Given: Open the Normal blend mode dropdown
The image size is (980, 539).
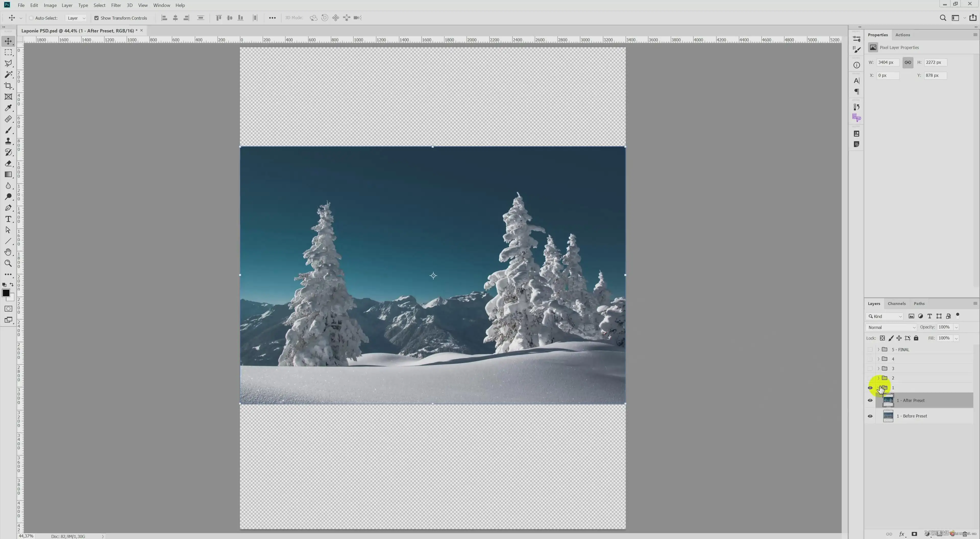Looking at the screenshot, I should (x=891, y=327).
